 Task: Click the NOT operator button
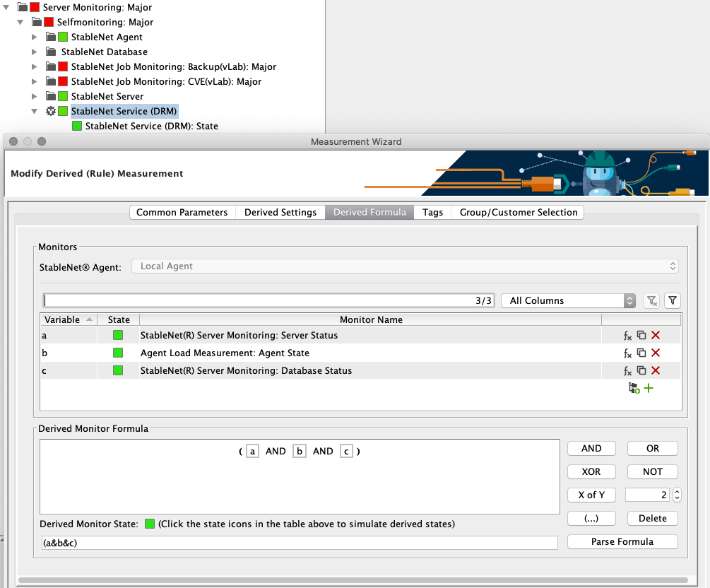[653, 471]
